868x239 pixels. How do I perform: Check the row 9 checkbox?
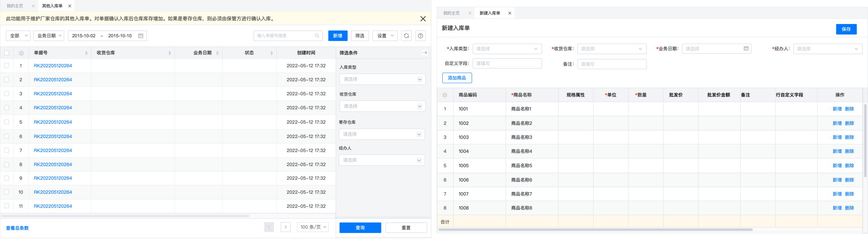tap(7, 178)
